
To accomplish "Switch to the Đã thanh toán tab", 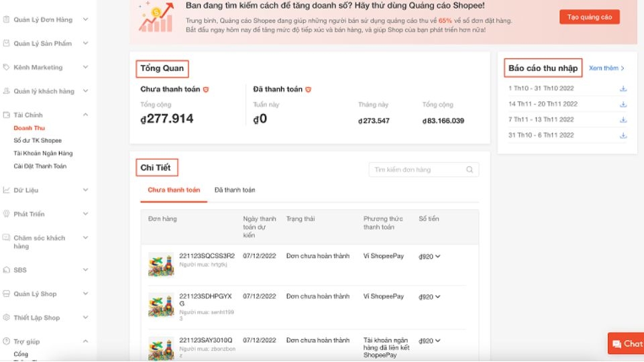I will pos(235,190).
